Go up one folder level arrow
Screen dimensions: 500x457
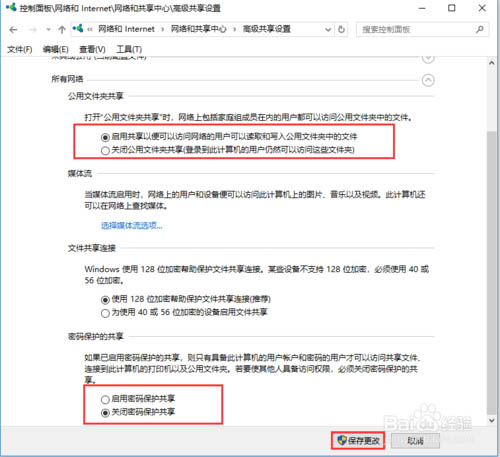(x=62, y=30)
